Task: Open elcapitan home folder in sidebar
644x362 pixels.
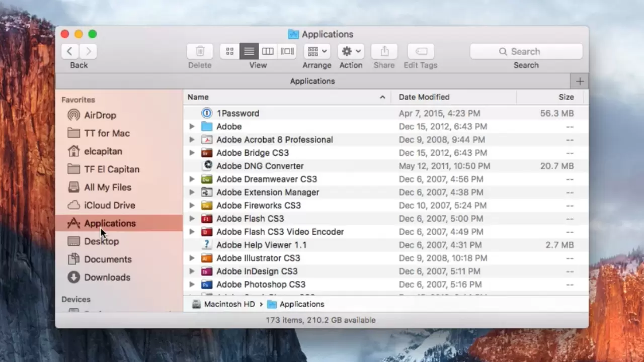Action: 103,151
